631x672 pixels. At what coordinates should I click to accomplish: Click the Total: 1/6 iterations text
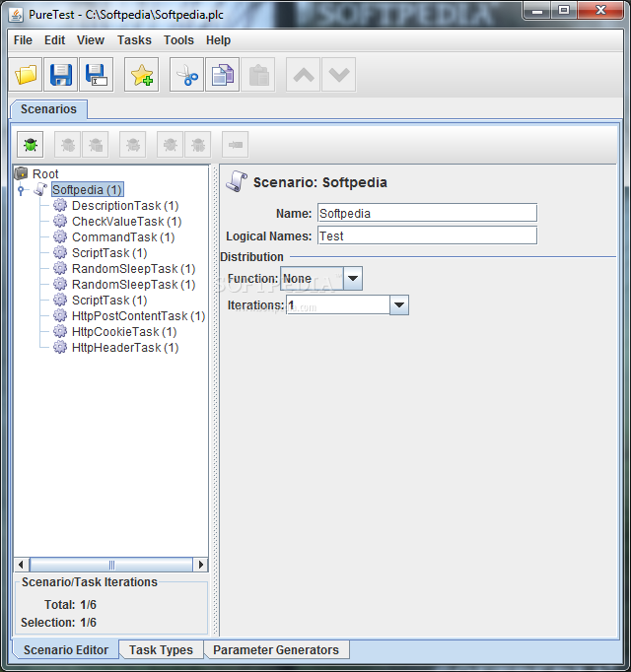tap(70, 605)
